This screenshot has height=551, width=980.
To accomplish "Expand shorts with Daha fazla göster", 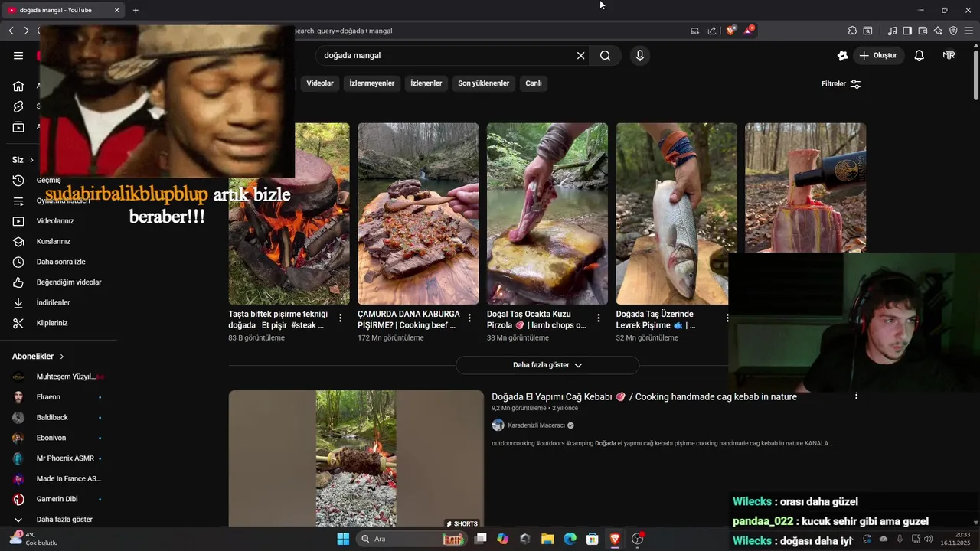I will coord(547,365).
